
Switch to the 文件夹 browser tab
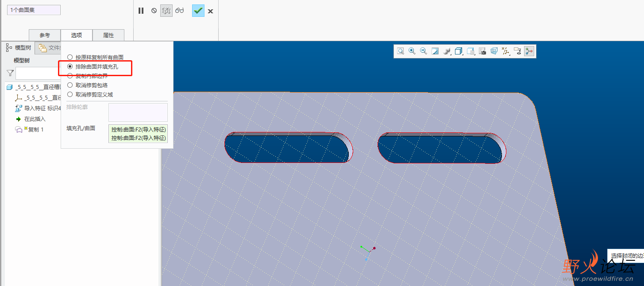(x=48, y=48)
